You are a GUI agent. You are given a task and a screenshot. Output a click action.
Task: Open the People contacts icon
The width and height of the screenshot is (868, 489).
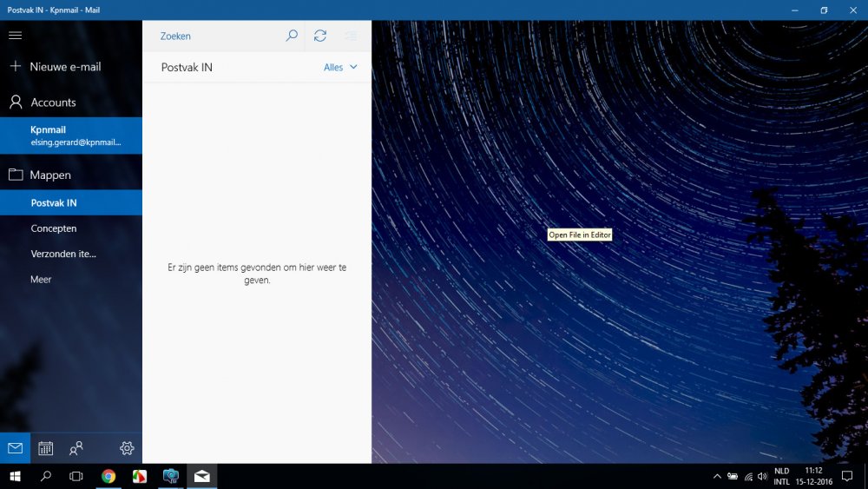click(x=76, y=448)
